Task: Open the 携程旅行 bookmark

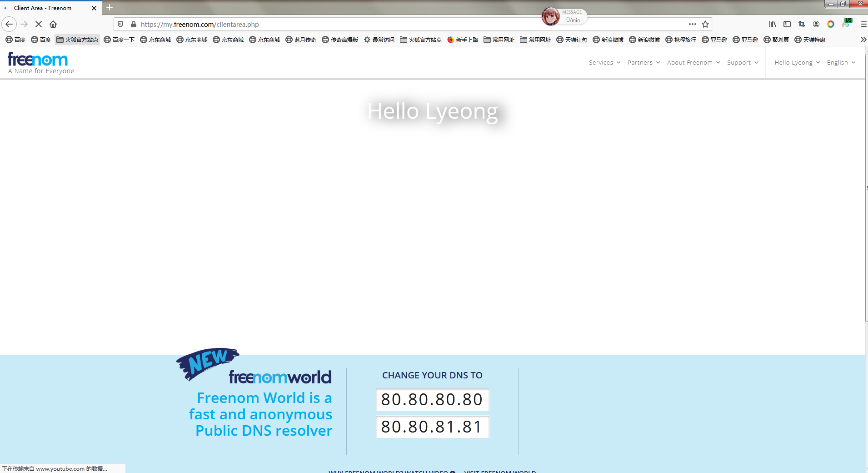Action: 681,40
